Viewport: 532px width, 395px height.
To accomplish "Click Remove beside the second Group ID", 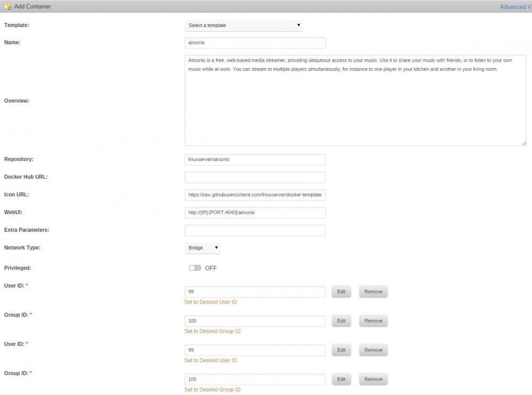I will pyautogui.click(x=373, y=379).
